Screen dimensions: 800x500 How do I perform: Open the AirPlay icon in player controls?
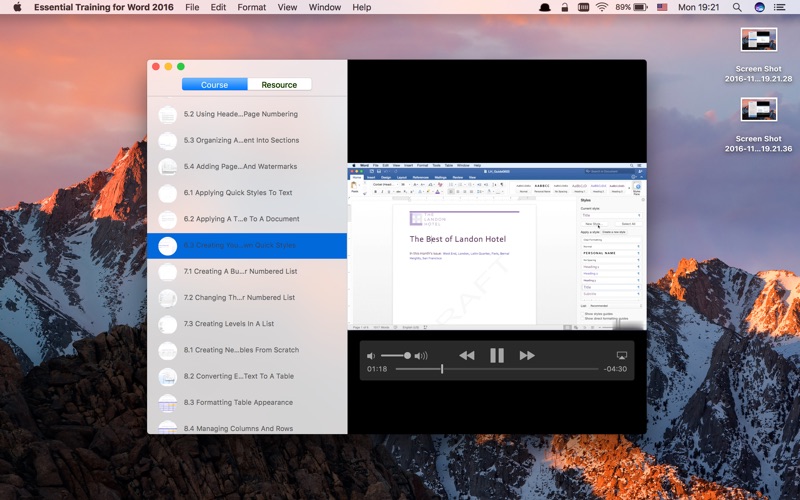click(x=621, y=355)
